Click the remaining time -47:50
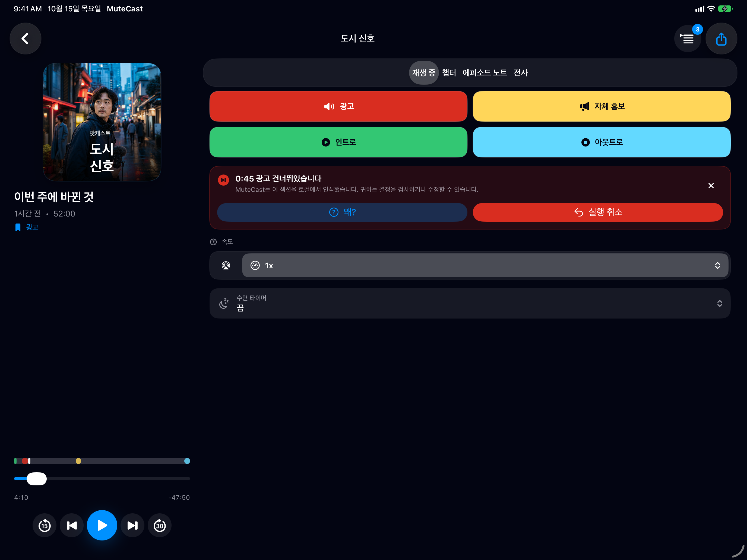The height and width of the screenshot is (560, 747). pos(179,498)
